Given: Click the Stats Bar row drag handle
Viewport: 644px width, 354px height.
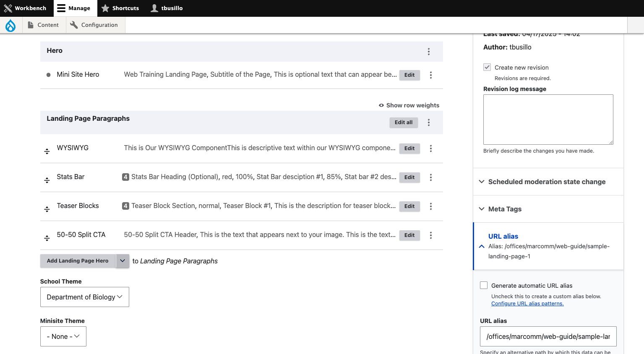Looking at the screenshot, I should [47, 180].
